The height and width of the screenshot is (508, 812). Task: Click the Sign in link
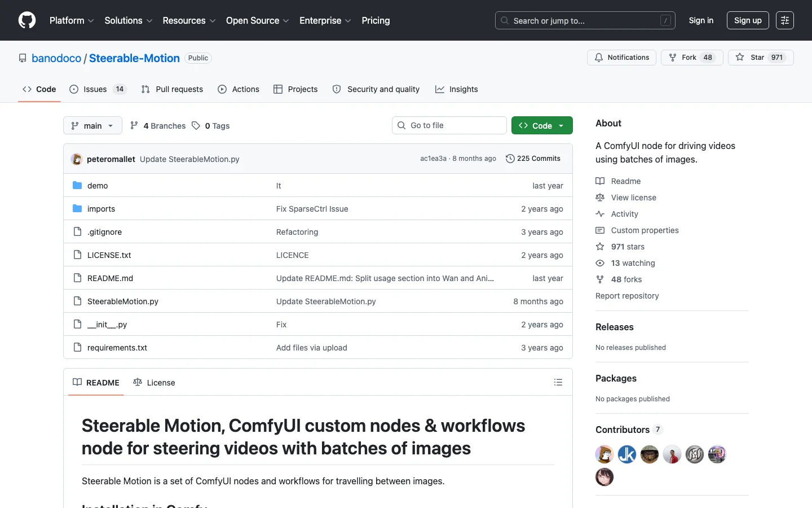pos(701,20)
